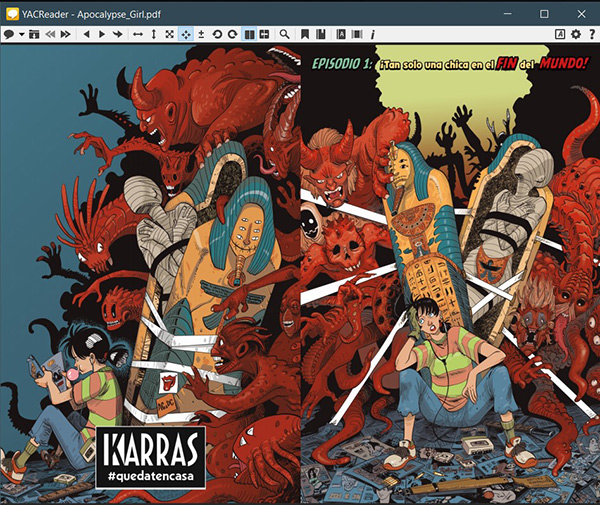Open the magnifying glass tool
600x505 pixels.
(x=285, y=34)
